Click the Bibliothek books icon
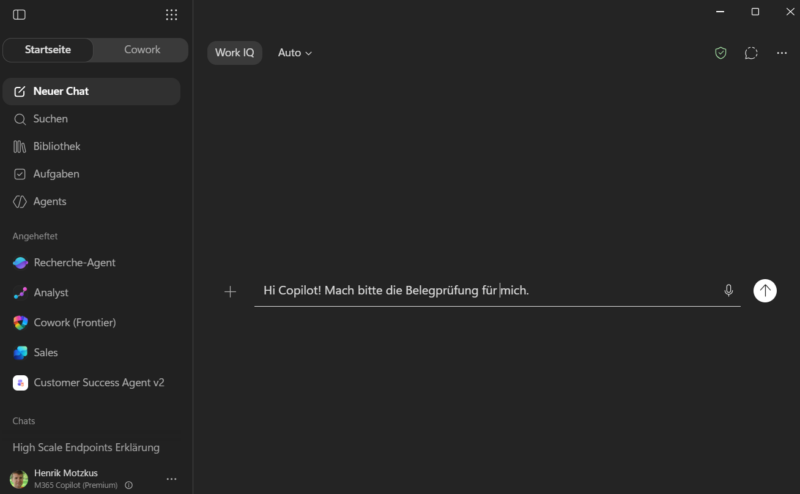The width and height of the screenshot is (800, 494). (x=19, y=147)
